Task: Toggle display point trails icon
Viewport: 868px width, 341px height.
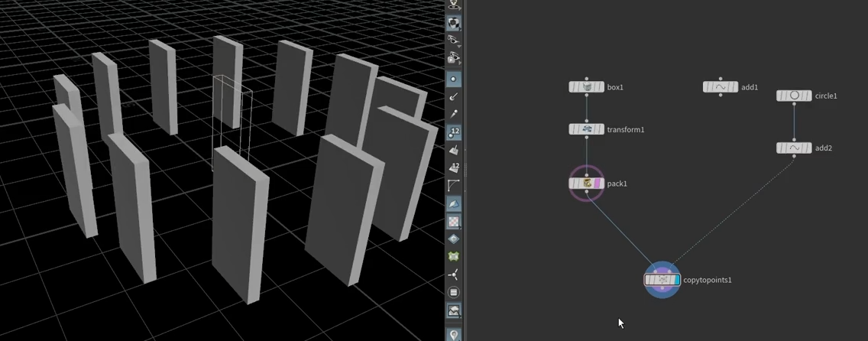Action: tap(453, 114)
